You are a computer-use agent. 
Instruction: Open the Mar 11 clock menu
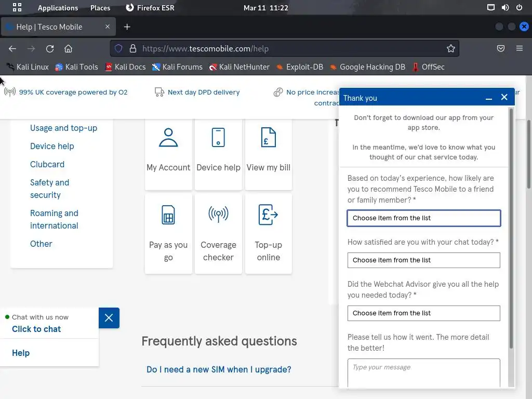point(265,8)
